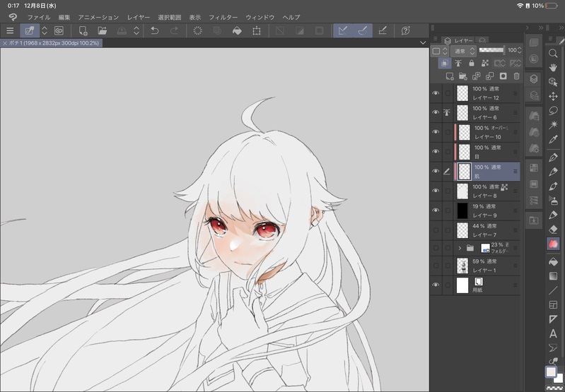Open the help question mark icon
The width and height of the screenshot is (565, 392).
click(405, 31)
